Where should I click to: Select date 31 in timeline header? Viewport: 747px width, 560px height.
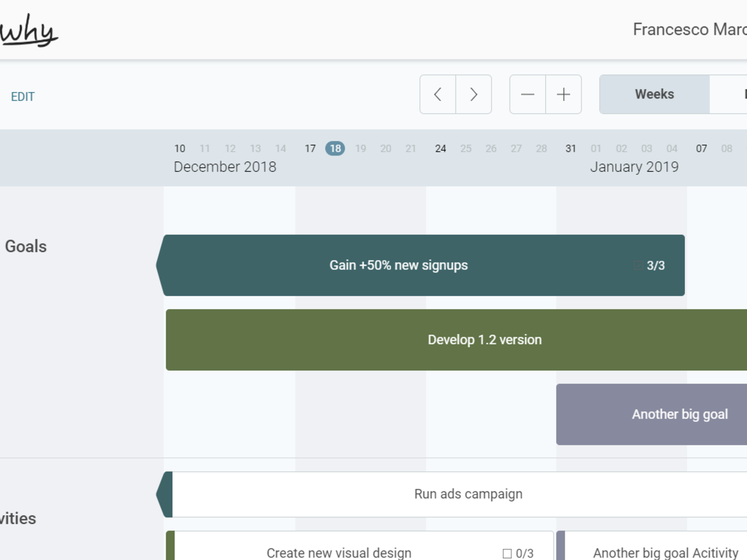click(570, 149)
